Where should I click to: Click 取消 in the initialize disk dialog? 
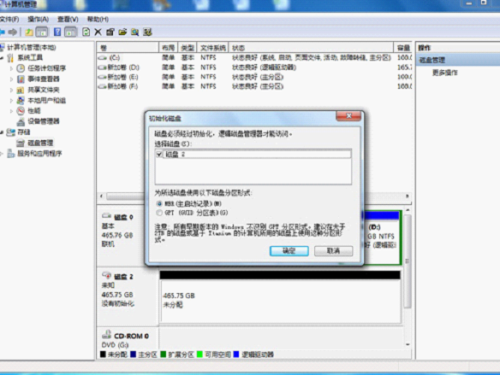(333, 251)
